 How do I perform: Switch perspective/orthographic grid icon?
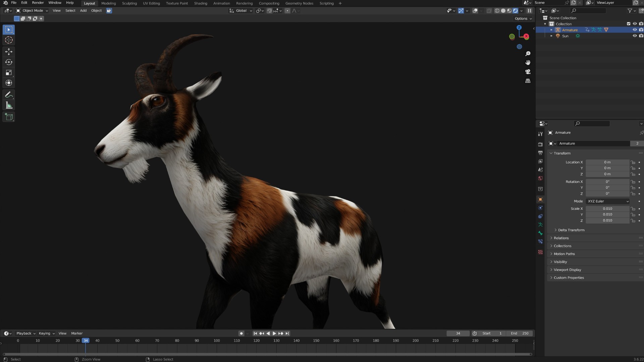click(x=528, y=81)
